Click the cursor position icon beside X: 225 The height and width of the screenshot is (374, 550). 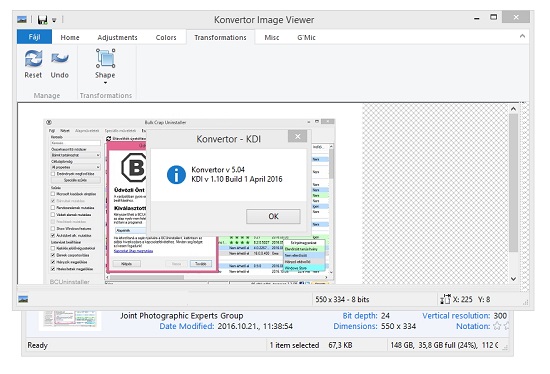(x=445, y=299)
